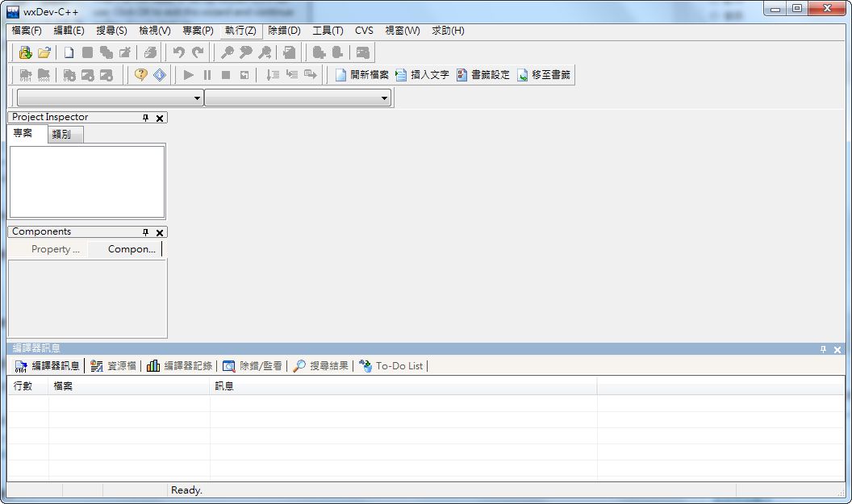Click the new project icon in toolbar
The height and width of the screenshot is (504, 852).
click(x=25, y=52)
